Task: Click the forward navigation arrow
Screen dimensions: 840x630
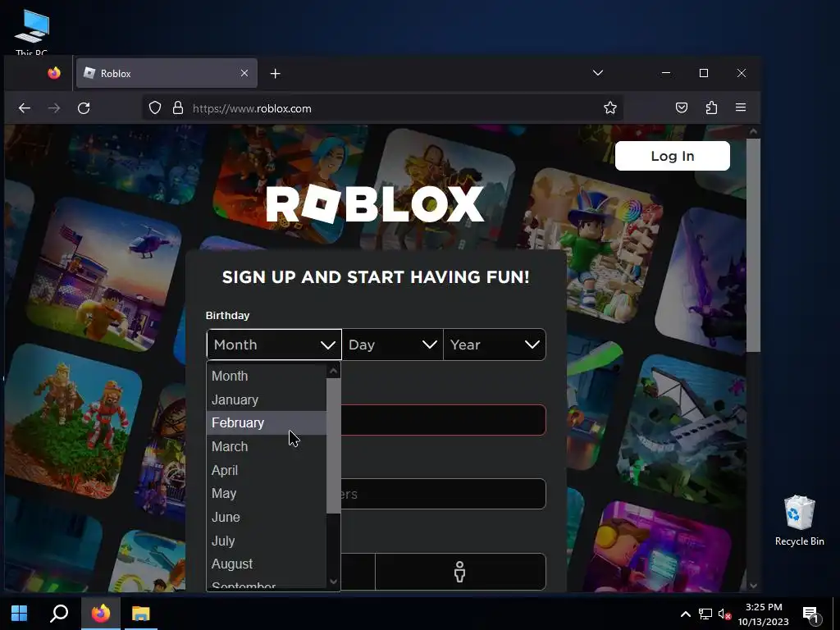Action: 54,108
